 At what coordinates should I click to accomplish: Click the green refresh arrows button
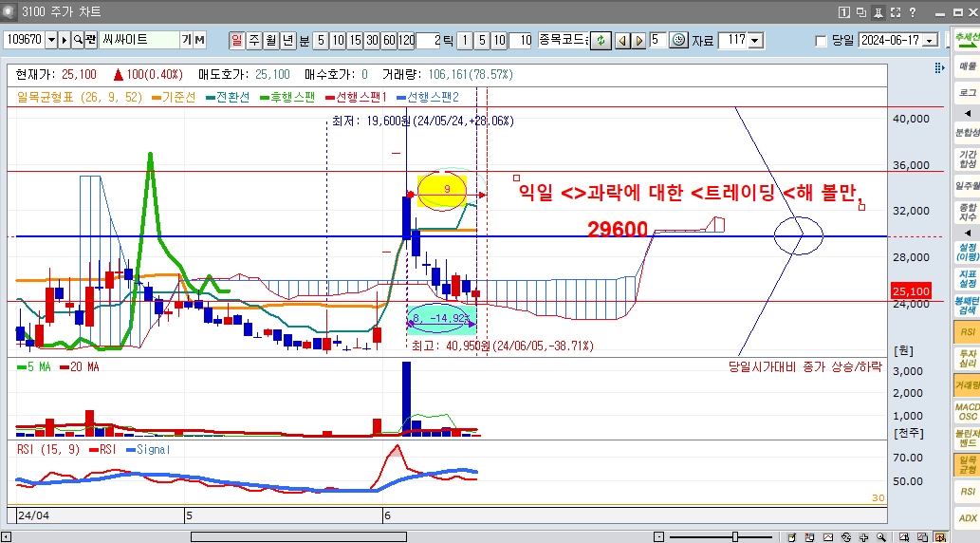601,41
